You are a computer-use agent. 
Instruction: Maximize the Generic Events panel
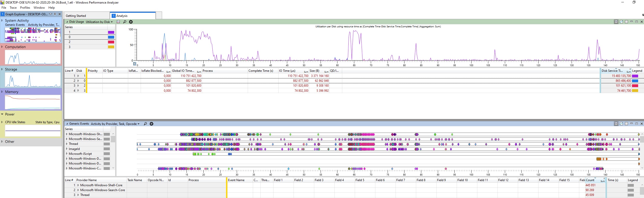coord(637,124)
